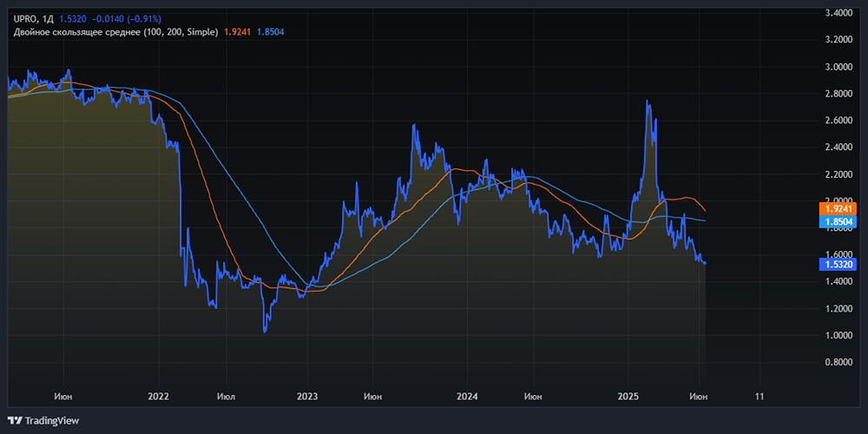Viewport: 868px width, 434px height.
Task: Select the 2024 time axis label
Action: [x=468, y=397]
